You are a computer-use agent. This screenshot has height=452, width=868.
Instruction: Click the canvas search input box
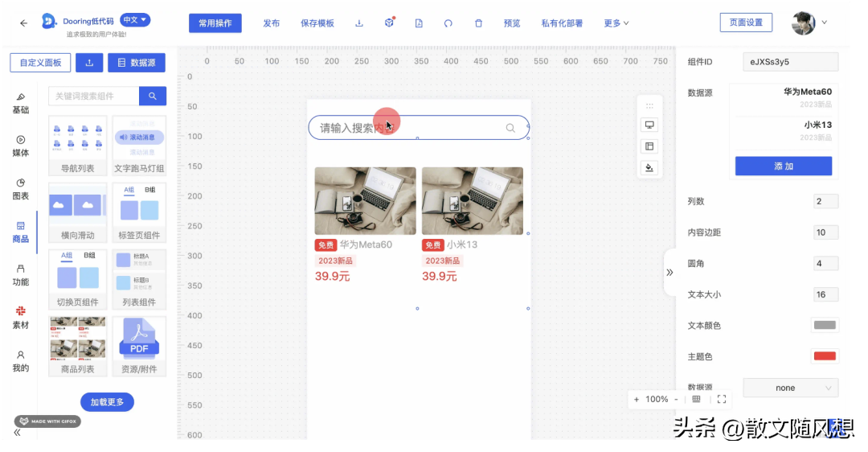[418, 128]
